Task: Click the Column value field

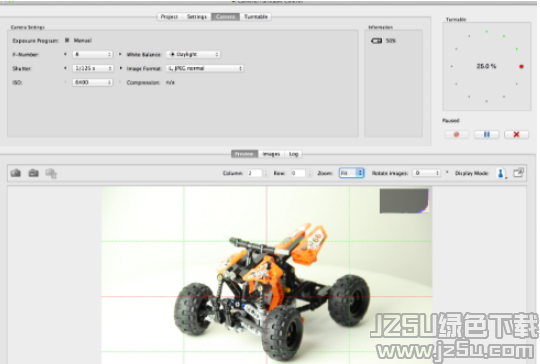Action: coord(255,173)
